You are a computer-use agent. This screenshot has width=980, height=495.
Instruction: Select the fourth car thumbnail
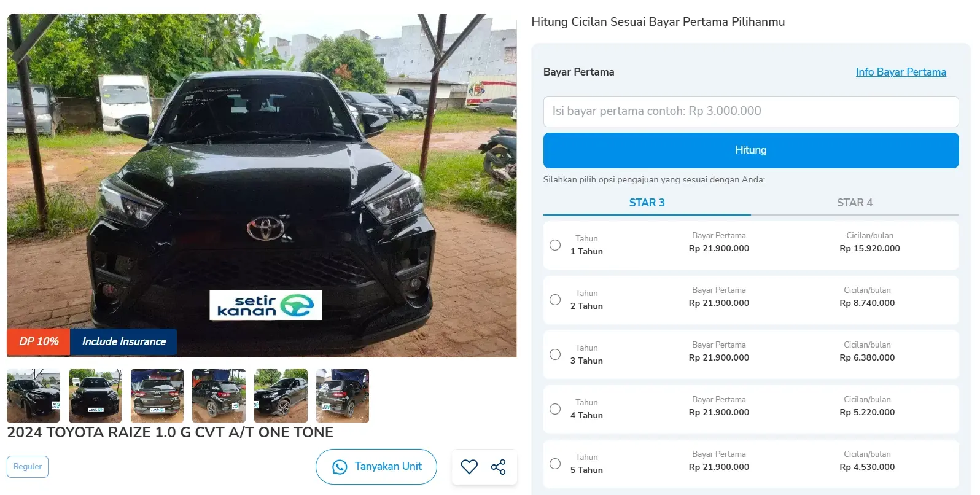[x=219, y=396]
